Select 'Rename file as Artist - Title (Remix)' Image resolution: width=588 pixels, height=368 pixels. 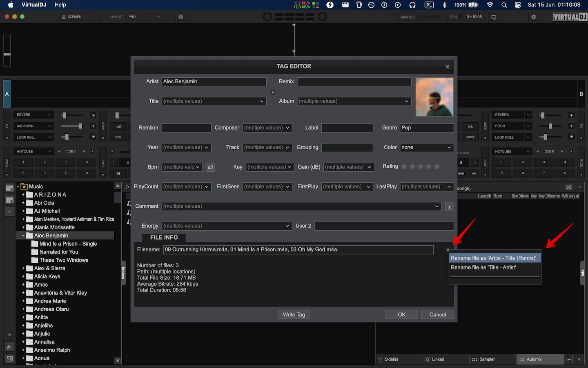[495, 258]
